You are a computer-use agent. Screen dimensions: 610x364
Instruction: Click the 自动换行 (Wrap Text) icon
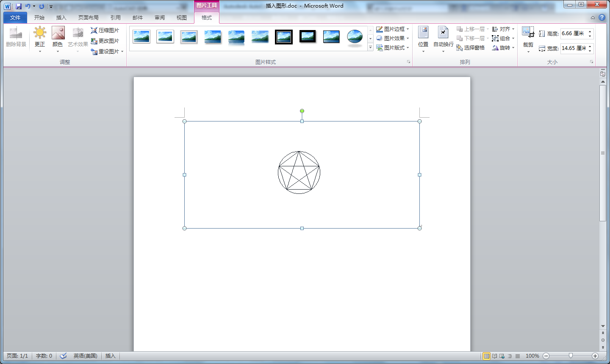pos(443,33)
